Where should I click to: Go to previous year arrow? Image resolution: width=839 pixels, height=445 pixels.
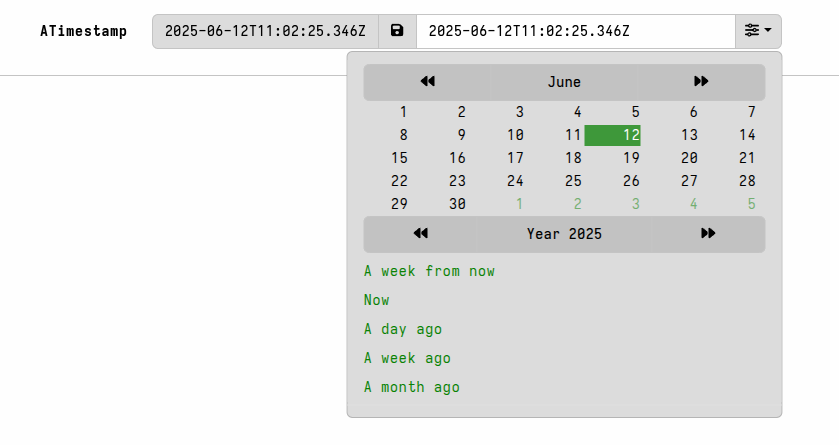coord(421,234)
